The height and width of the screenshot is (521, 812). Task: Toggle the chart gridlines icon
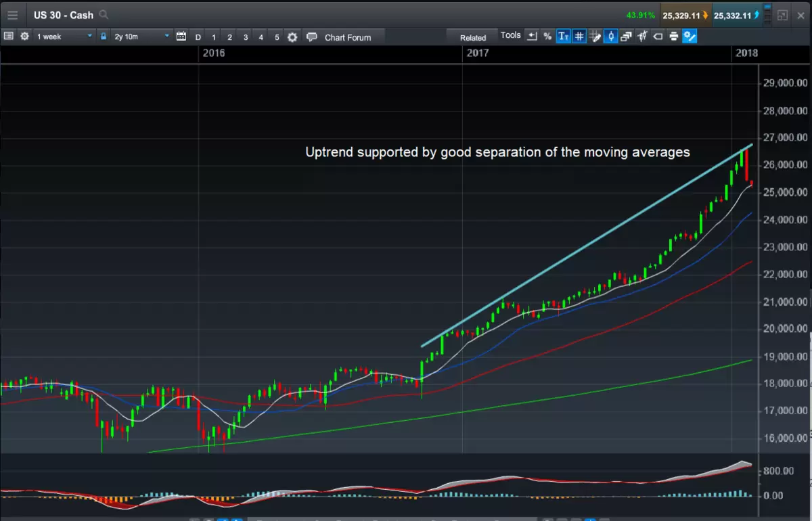[x=579, y=36]
